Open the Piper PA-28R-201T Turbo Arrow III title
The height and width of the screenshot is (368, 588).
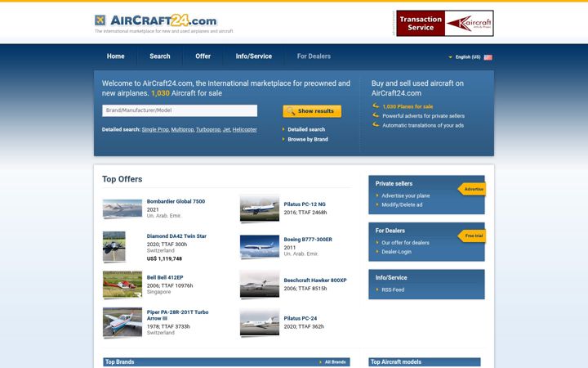click(x=177, y=316)
